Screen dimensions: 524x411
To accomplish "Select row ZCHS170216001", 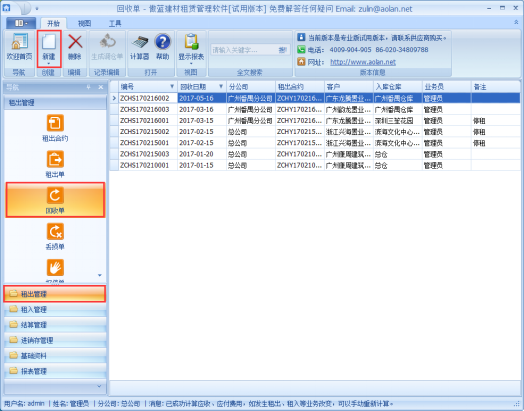I will (315, 121).
